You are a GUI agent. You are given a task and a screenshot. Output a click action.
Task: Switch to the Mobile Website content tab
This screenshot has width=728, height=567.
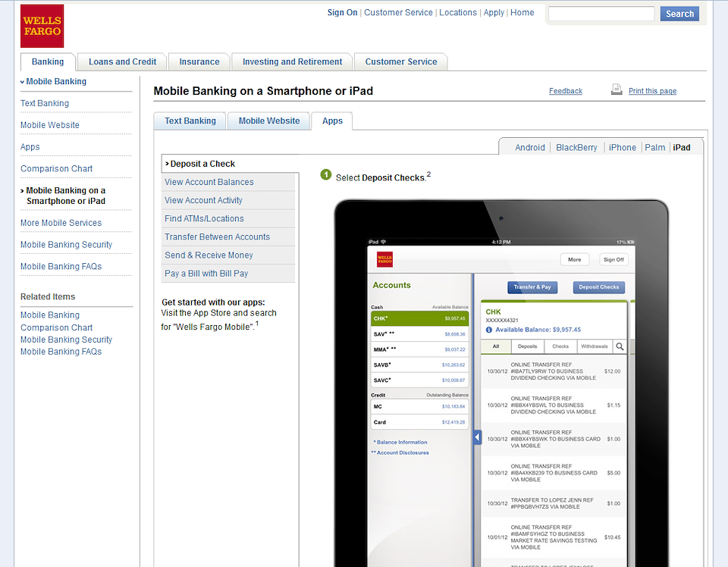268,121
